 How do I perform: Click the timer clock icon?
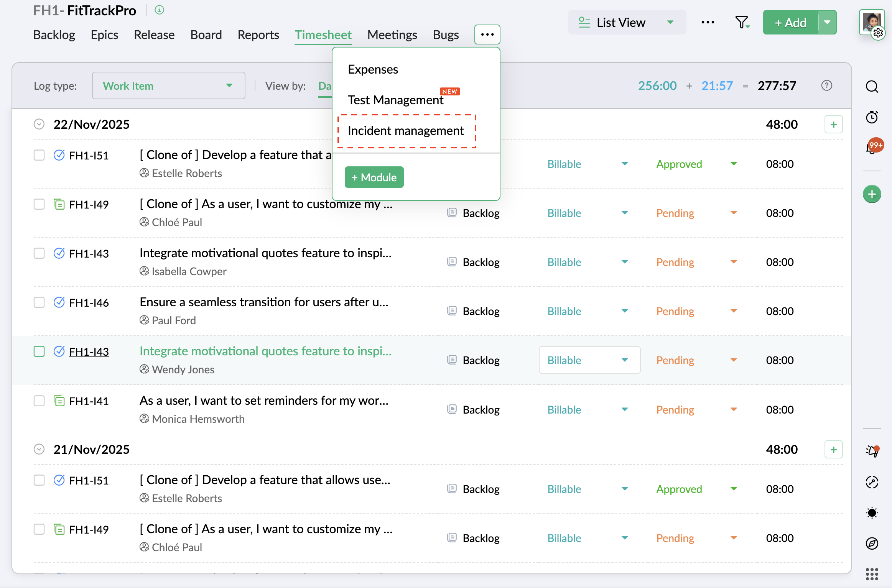pos(872,117)
